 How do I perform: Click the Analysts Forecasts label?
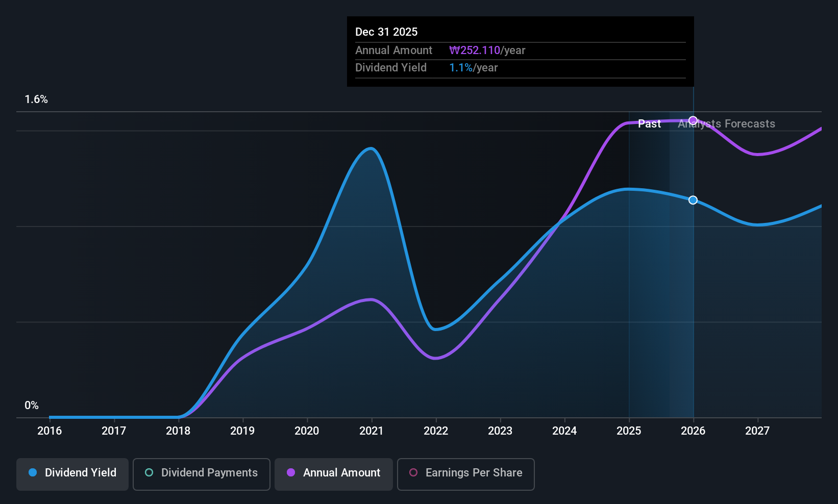[x=726, y=124]
